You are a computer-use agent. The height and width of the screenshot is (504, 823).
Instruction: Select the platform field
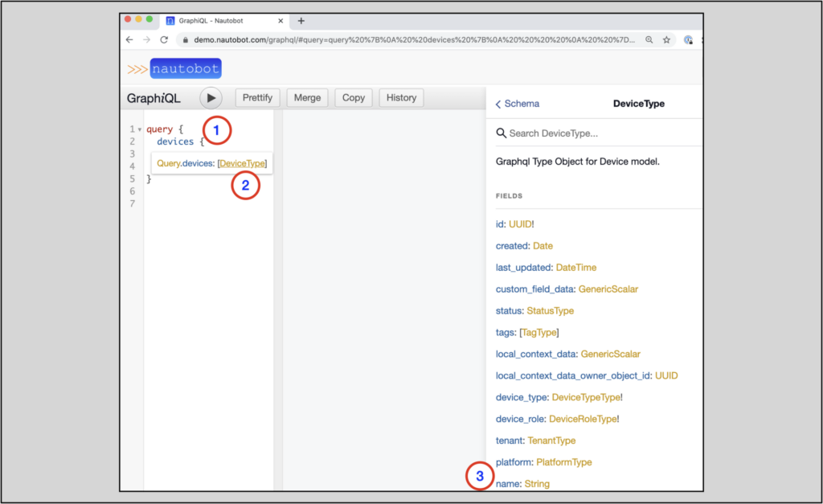[514, 462]
